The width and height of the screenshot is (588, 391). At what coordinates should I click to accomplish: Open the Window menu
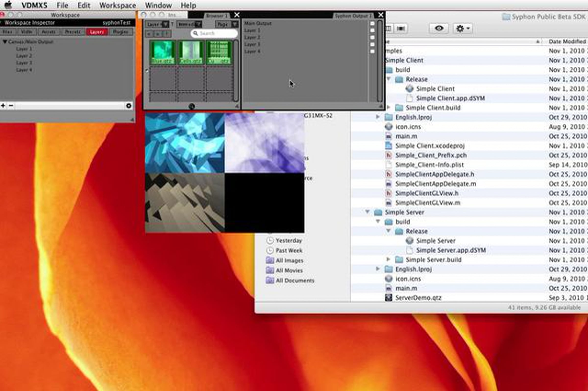(159, 5)
